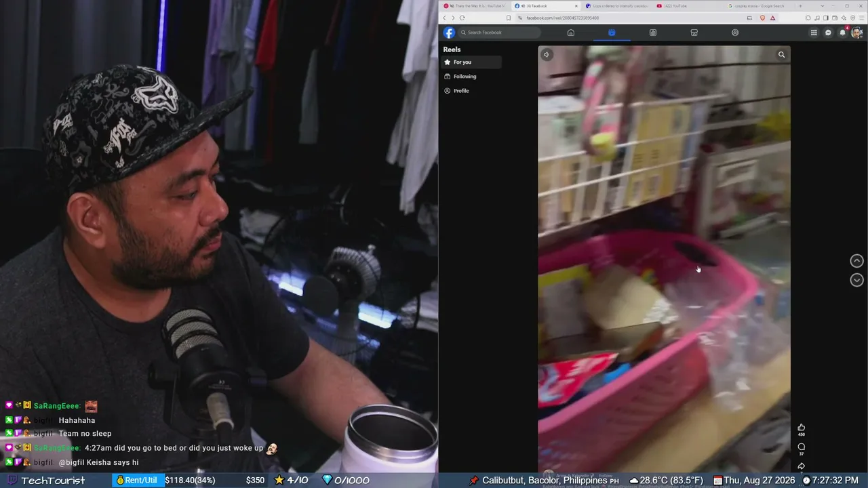Toggle the browser sidebar panel
Viewport: 868px width, 488px height.
coord(825,18)
